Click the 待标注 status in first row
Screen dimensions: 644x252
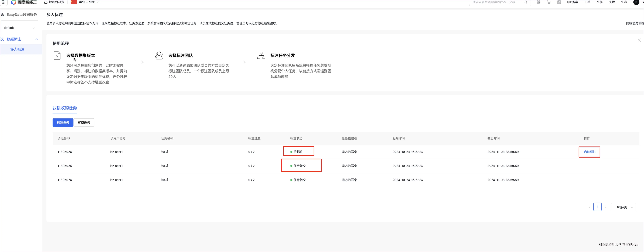point(296,152)
